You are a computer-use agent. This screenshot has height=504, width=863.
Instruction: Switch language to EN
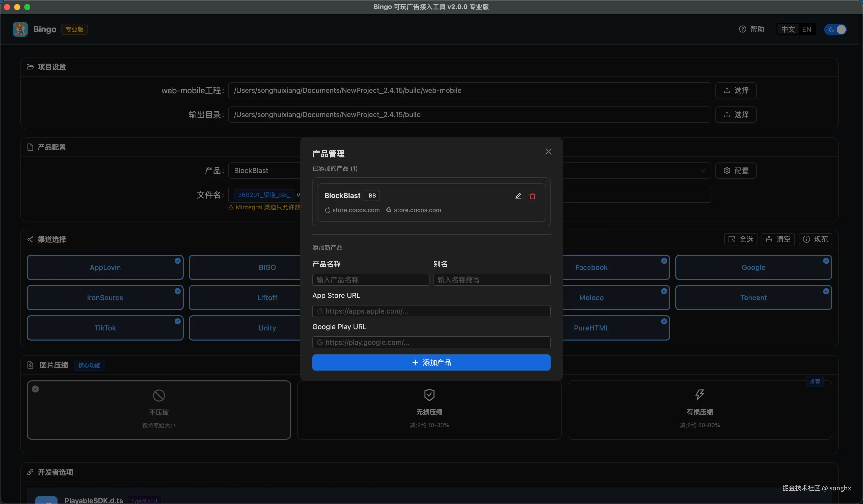pyautogui.click(x=806, y=29)
